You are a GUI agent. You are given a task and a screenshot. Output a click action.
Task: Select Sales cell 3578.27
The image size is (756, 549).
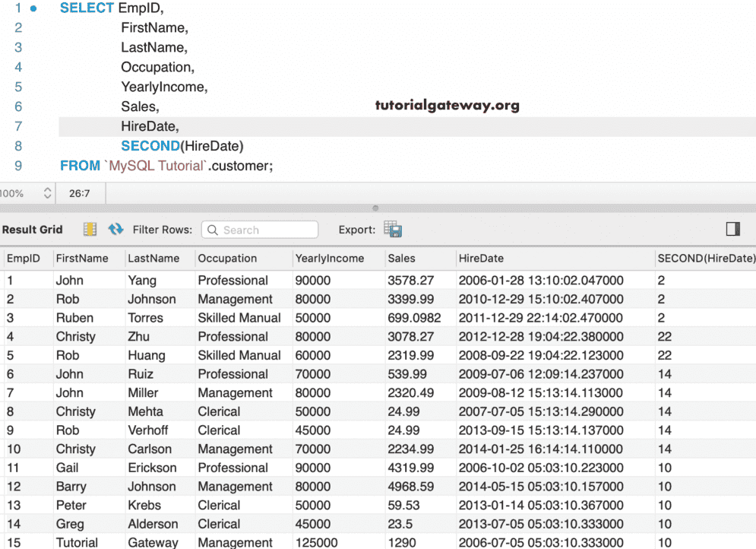point(411,281)
